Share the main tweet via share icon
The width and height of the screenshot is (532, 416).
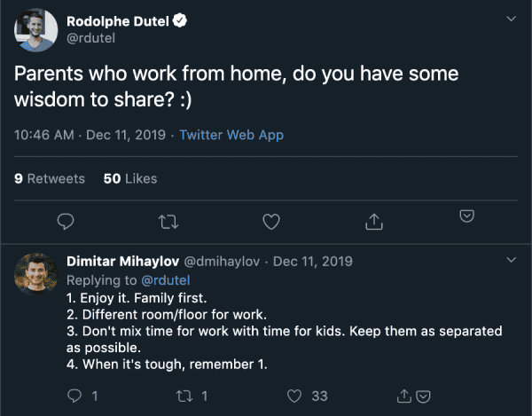point(375,220)
